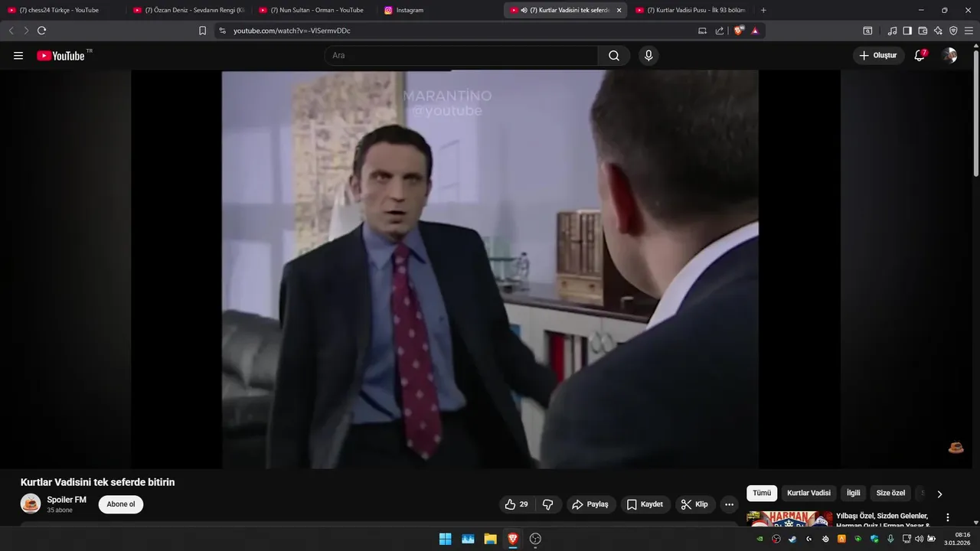
Task: Open File Explorer from the taskbar
Action: pos(490,539)
